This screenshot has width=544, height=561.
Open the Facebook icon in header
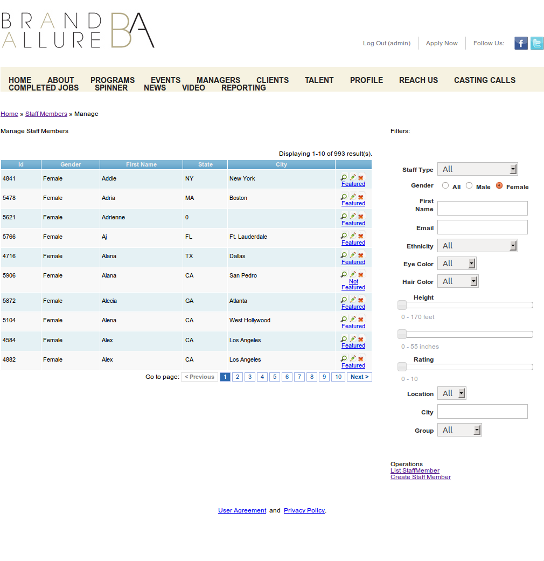521,43
